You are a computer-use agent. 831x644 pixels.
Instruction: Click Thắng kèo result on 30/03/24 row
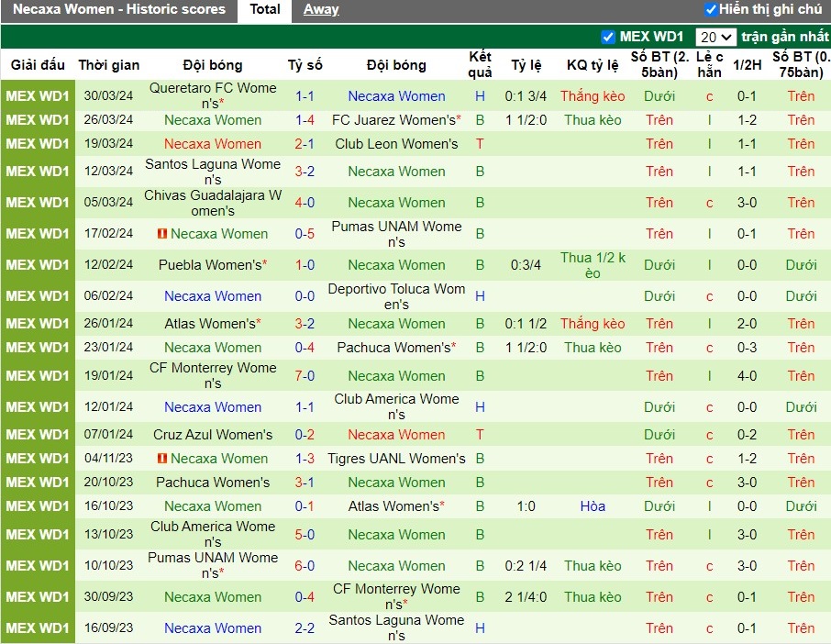(x=593, y=96)
